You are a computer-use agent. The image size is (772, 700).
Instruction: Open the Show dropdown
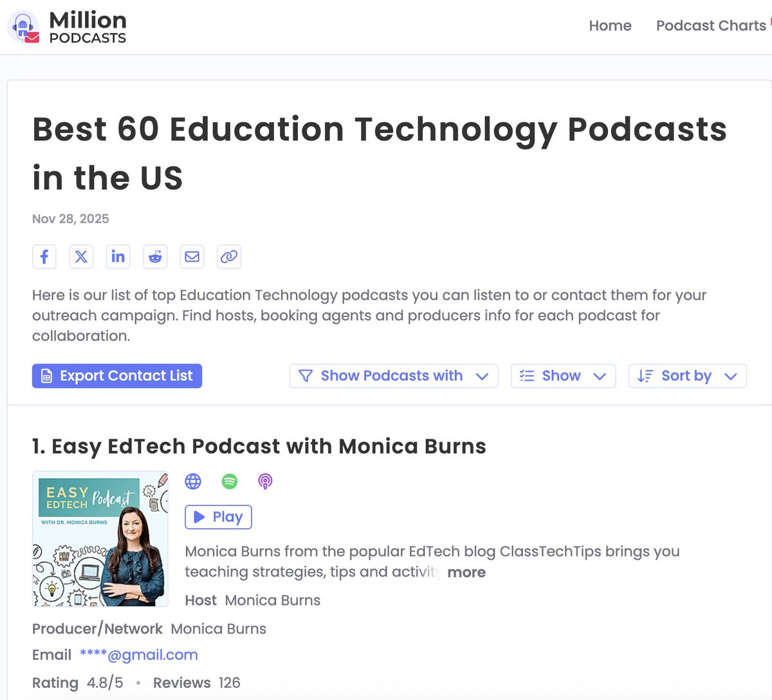[563, 376]
